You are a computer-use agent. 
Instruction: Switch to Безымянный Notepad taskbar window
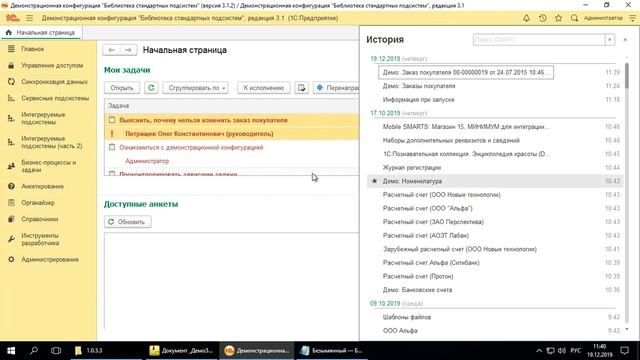click(x=331, y=351)
